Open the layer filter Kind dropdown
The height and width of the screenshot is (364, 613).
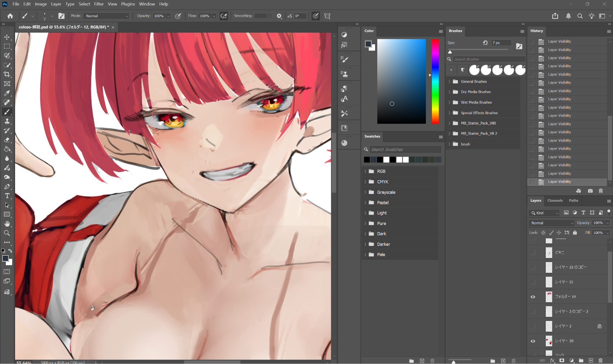[544, 213]
